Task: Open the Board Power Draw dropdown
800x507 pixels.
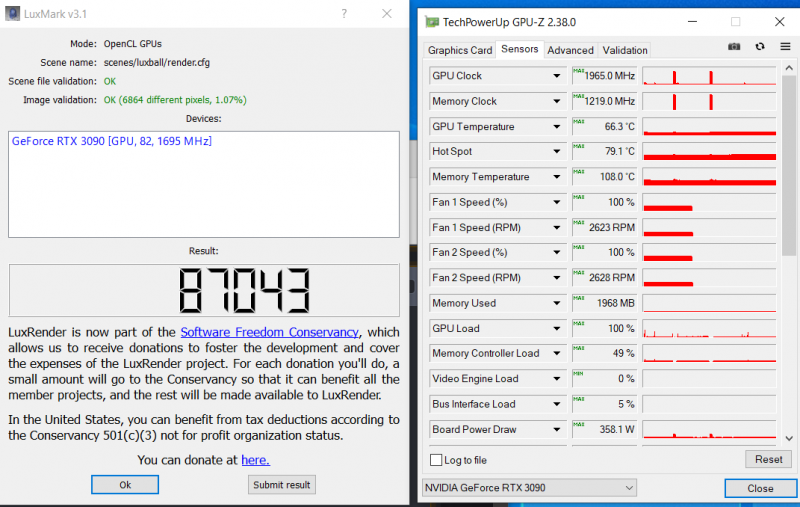Action: click(x=557, y=429)
